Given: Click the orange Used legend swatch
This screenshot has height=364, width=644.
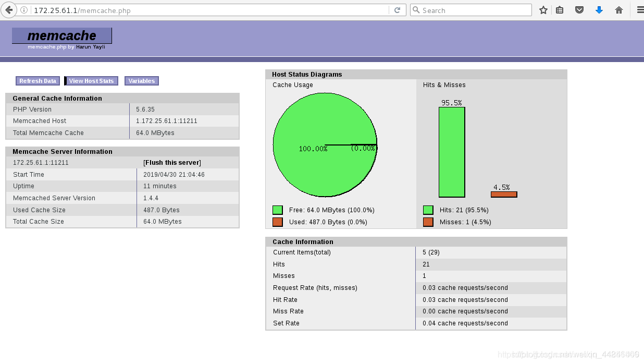Looking at the screenshot, I should [x=277, y=222].
